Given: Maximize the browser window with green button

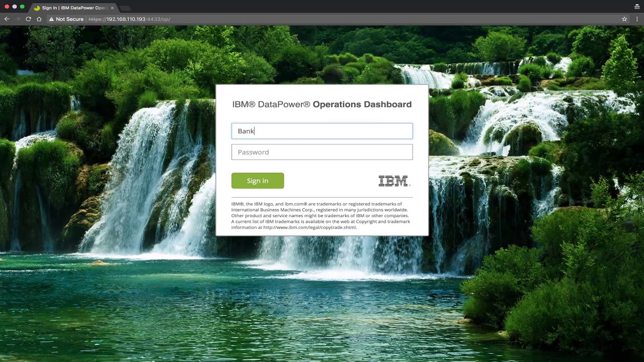Looking at the screenshot, I should click(x=22, y=7).
